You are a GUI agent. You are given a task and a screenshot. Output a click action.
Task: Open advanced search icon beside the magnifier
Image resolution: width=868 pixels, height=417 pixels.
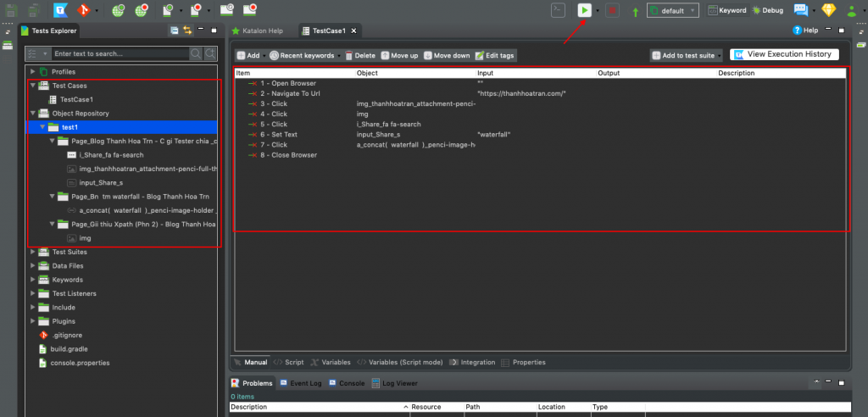click(x=210, y=53)
